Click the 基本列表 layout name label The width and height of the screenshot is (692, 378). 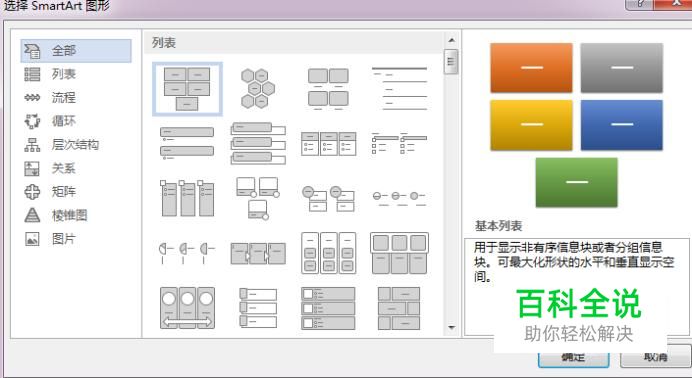pos(499,226)
